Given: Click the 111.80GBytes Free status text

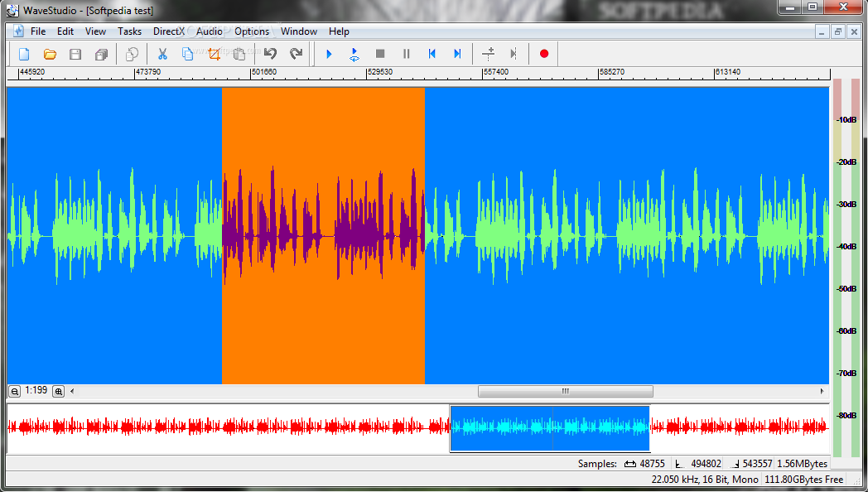Looking at the screenshot, I should (x=803, y=480).
